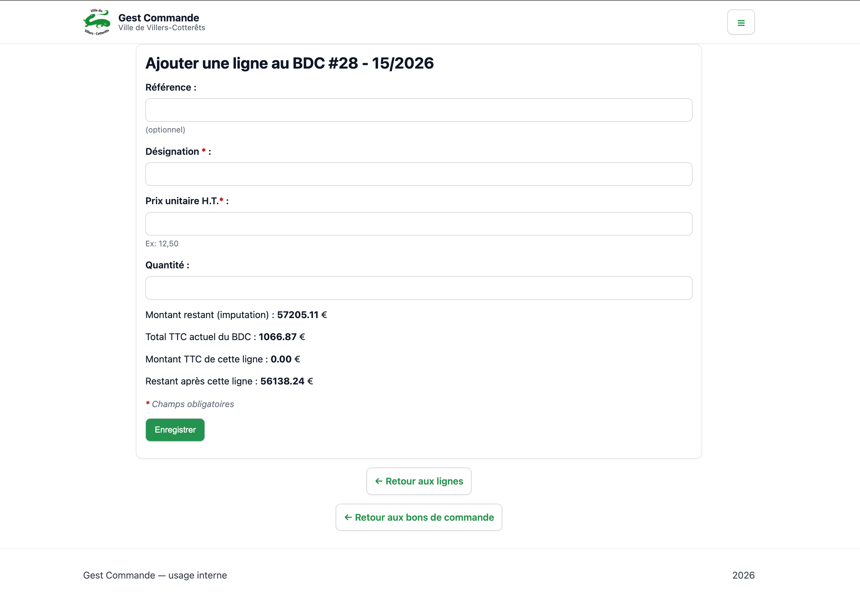
Task: Click the Ville de Villers-Cotterêts subtitle
Action: (x=162, y=28)
